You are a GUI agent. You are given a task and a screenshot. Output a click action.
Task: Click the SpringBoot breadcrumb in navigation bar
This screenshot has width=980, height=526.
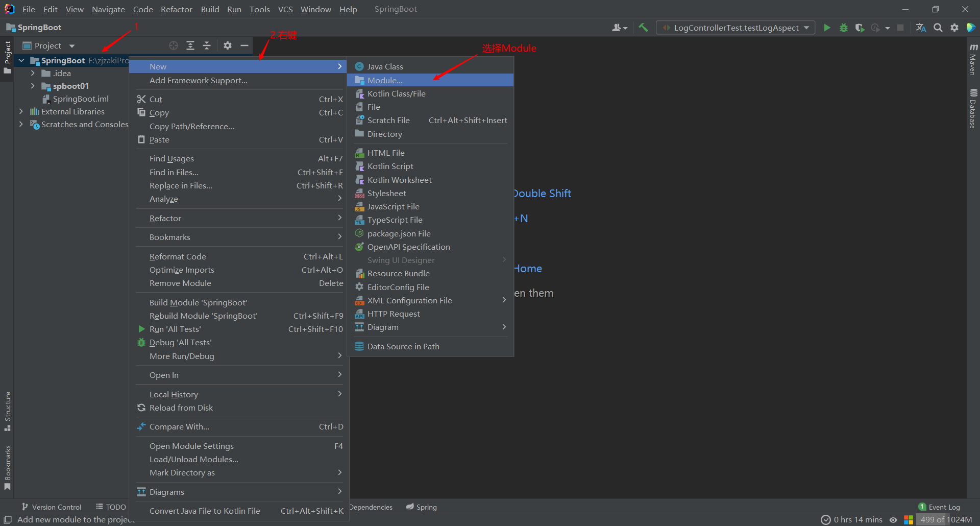[x=34, y=28]
